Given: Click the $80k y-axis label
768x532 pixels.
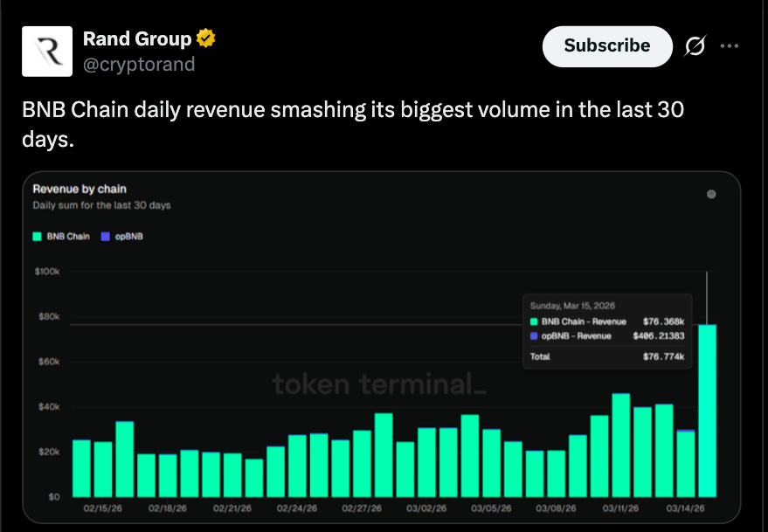Looking at the screenshot, I should point(49,316).
